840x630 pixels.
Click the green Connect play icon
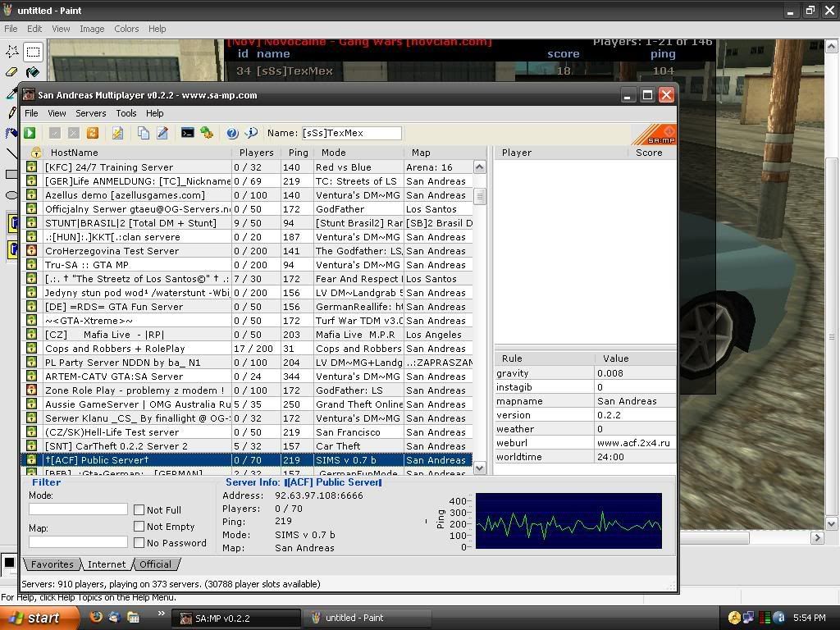click(x=30, y=133)
